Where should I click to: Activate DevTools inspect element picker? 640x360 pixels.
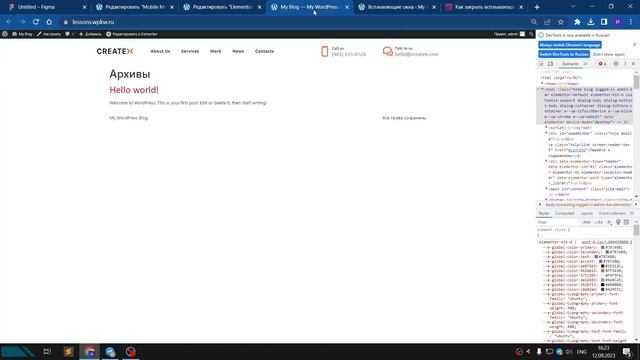pyautogui.click(x=542, y=64)
